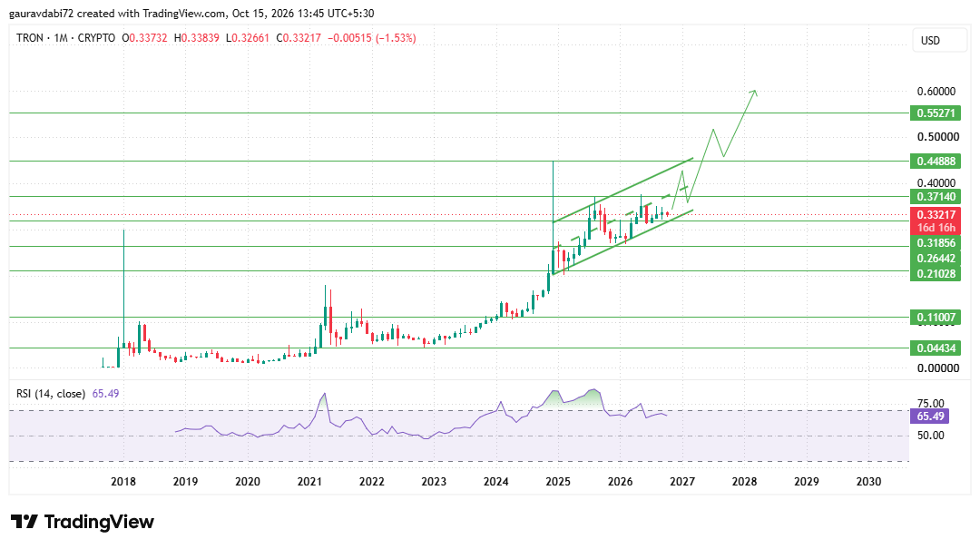Click the 2027 time axis label
Viewport: 980px width, 549px height.
click(x=682, y=482)
